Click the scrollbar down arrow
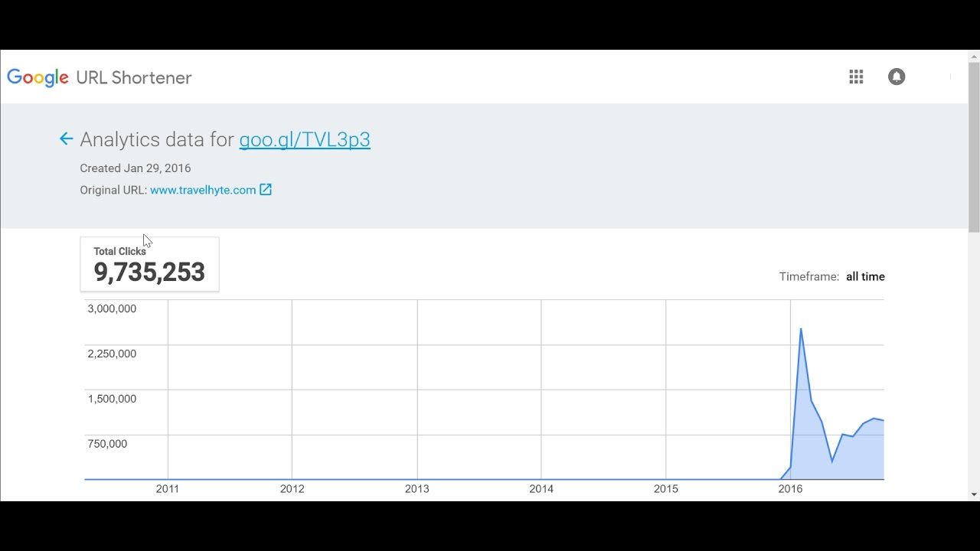The height and width of the screenshot is (551, 980). tap(974, 495)
